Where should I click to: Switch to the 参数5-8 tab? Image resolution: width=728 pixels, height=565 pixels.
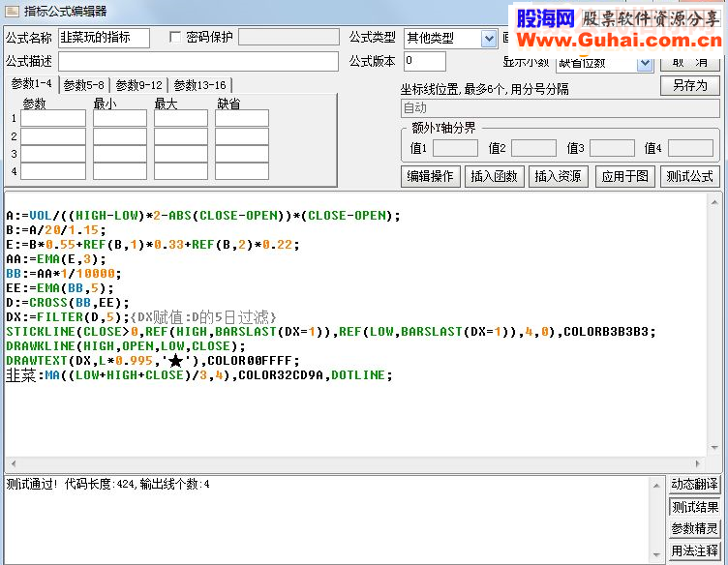pyautogui.click(x=84, y=85)
